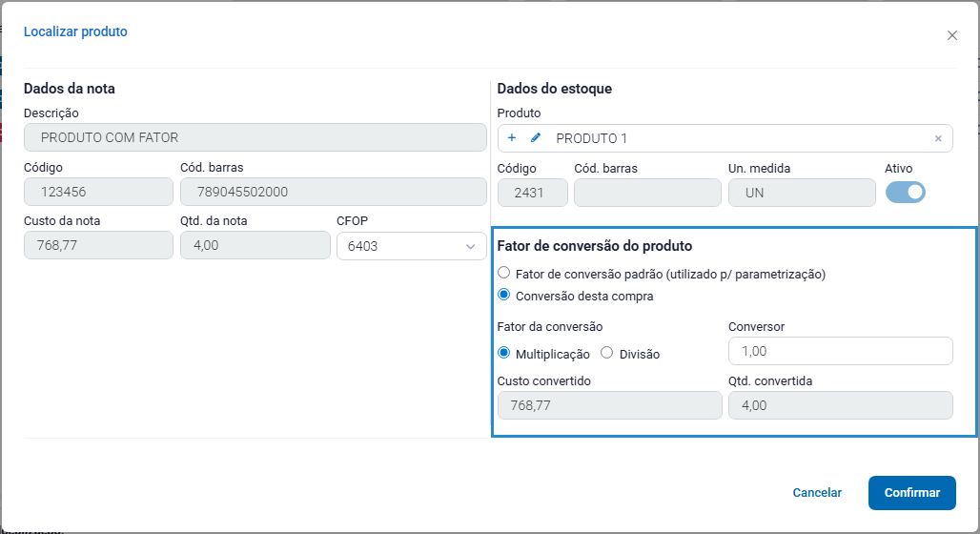980x534 pixels.
Task: Confirm with the Confirmar button
Action: (911, 493)
